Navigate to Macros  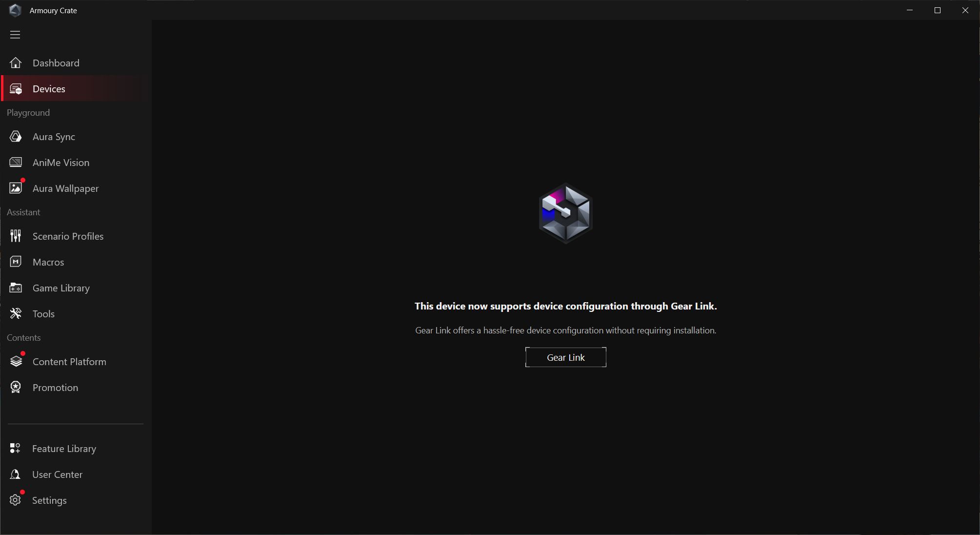[76, 262]
